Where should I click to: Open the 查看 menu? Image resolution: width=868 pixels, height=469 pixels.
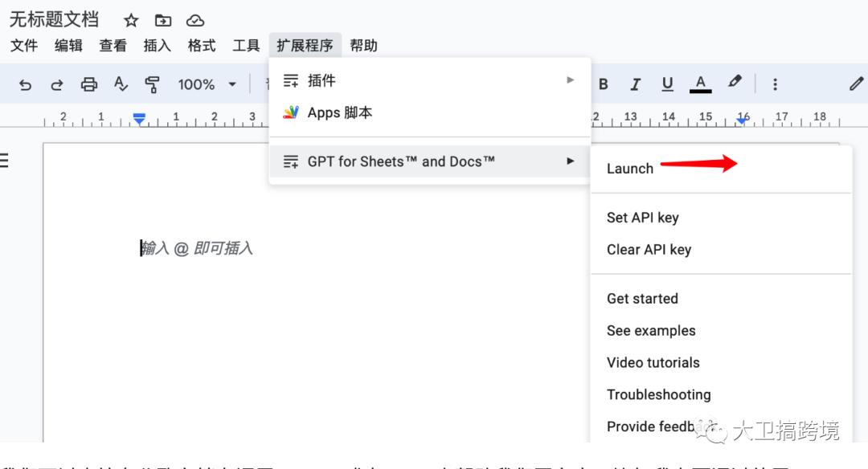113,45
